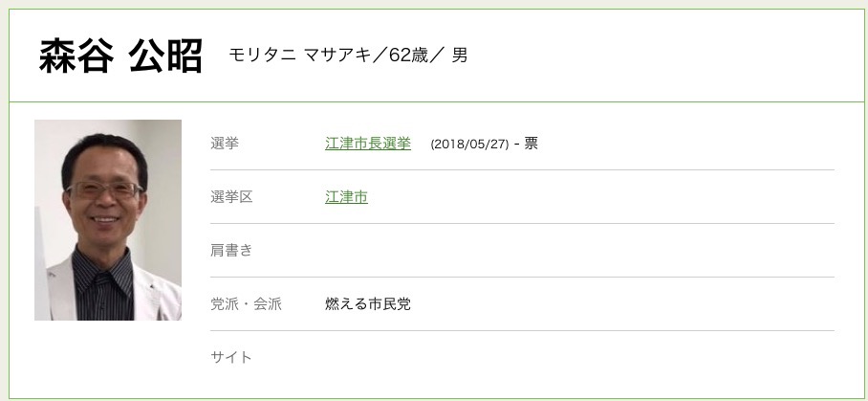The height and width of the screenshot is (401, 868).
Task: Click the empty value area beside サイト
Action: pos(574,357)
